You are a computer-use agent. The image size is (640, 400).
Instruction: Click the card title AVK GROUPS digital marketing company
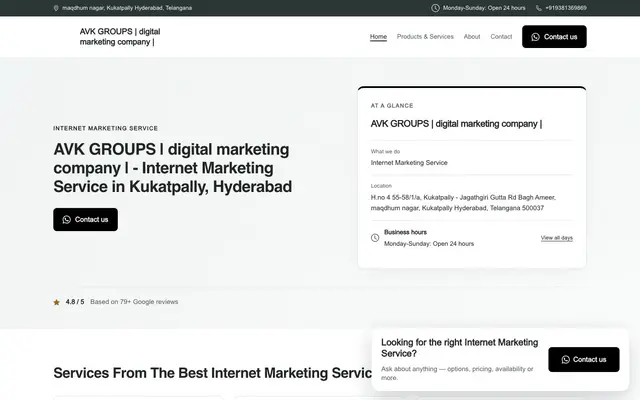pos(456,124)
